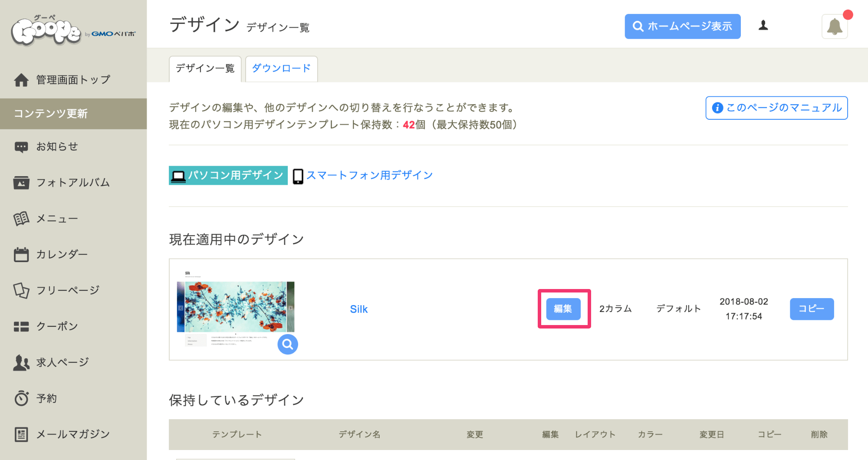Click the 編集 button for Silk
Viewport: 868px width, 460px height.
point(563,309)
